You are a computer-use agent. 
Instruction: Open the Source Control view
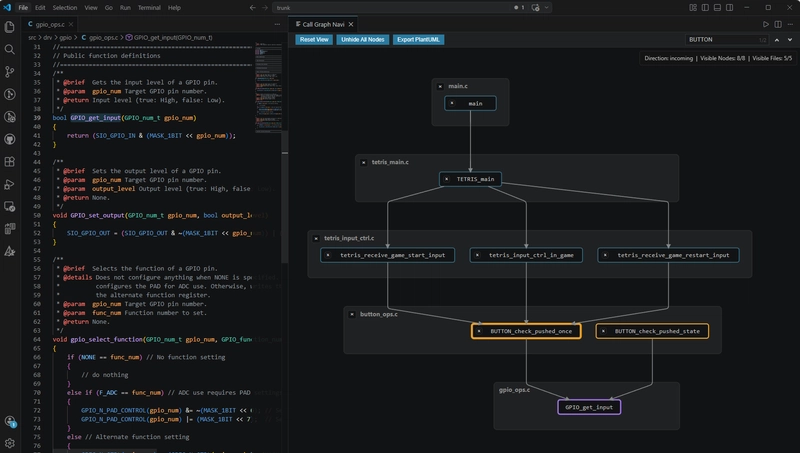point(9,72)
